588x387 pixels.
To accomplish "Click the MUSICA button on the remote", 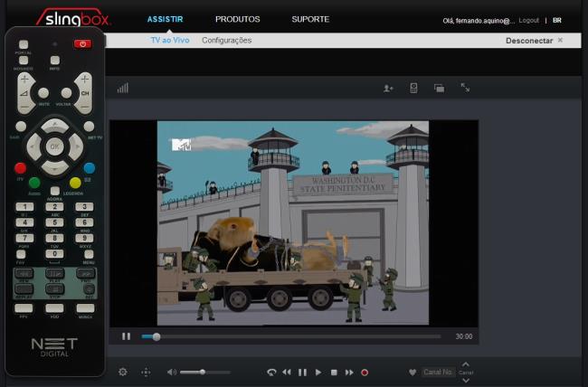I will pos(86,308).
